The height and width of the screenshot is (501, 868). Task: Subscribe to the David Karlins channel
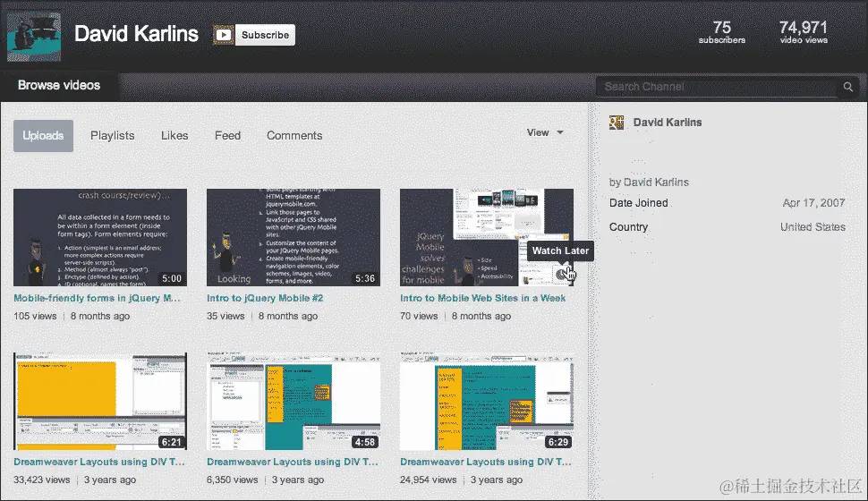click(x=265, y=35)
